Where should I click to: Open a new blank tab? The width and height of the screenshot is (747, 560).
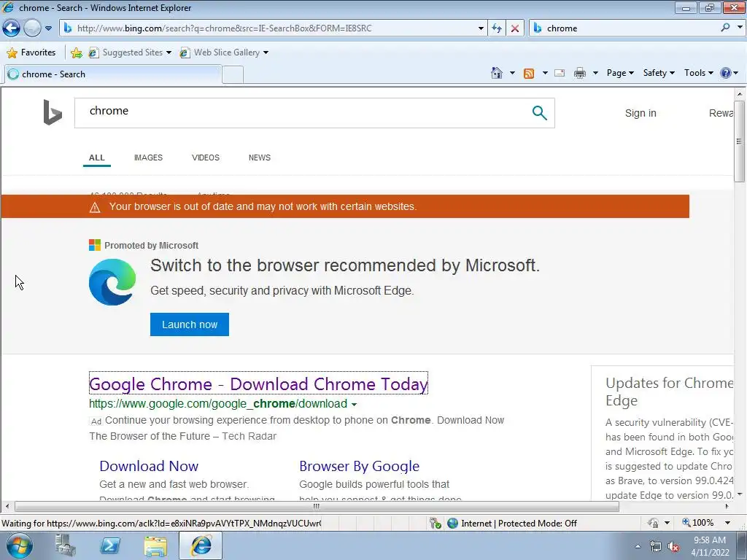[233, 75]
